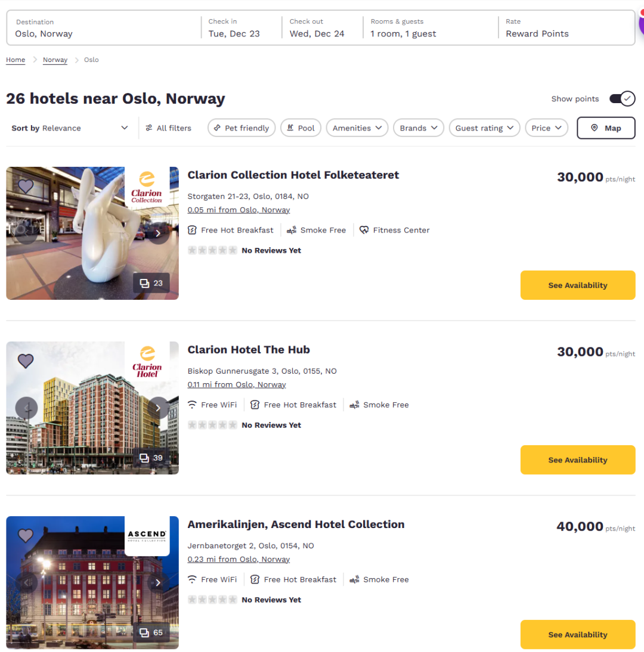The height and width of the screenshot is (652, 644).
Task: Advance to next photo of Amerikalinjen hotel
Action: 158,583
